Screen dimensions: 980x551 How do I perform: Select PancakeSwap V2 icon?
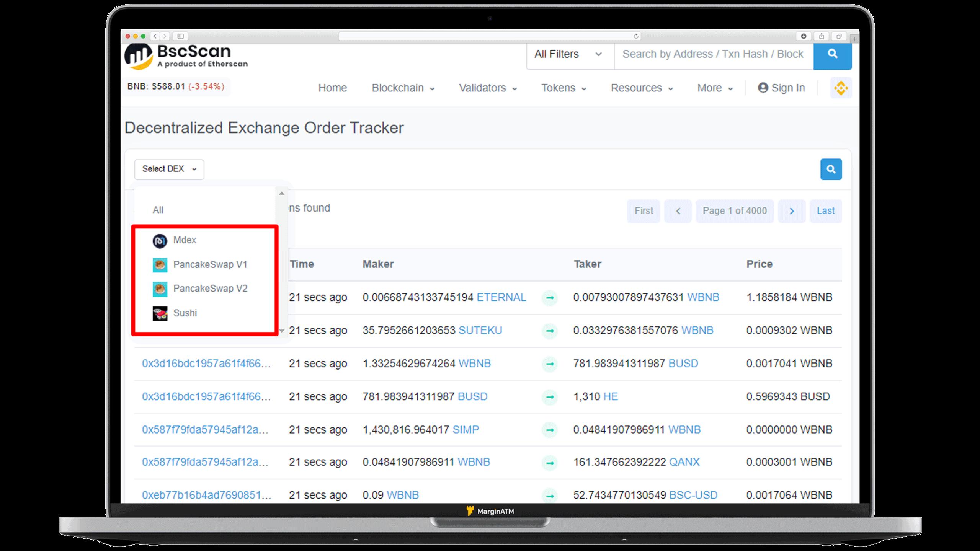pyautogui.click(x=160, y=288)
